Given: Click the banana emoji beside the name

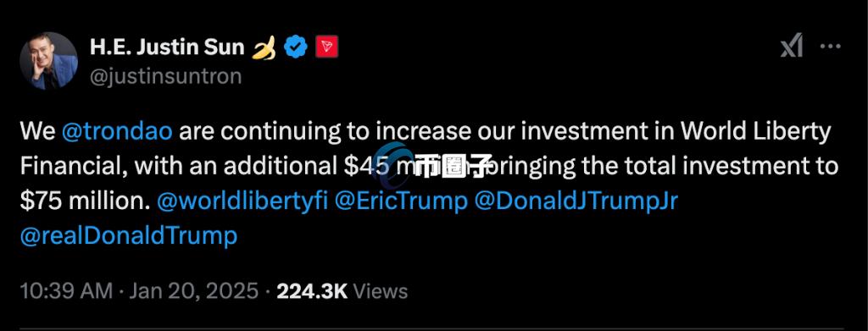Looking at the screenshot, I should [x=264, y=48].
